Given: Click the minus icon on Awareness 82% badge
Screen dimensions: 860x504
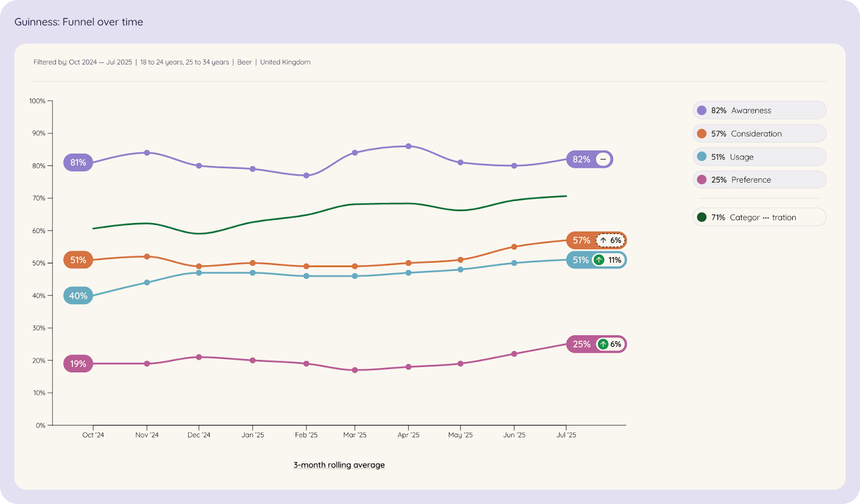Looking at the screenshot, I should pos(603,160).
